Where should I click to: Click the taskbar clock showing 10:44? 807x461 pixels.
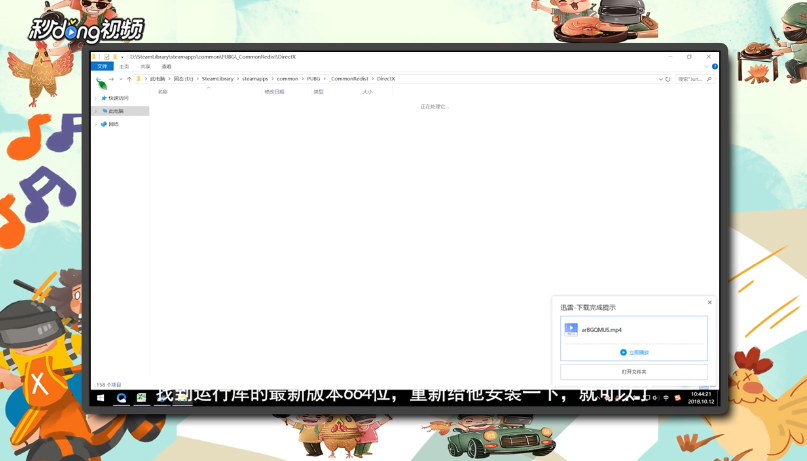701,398
